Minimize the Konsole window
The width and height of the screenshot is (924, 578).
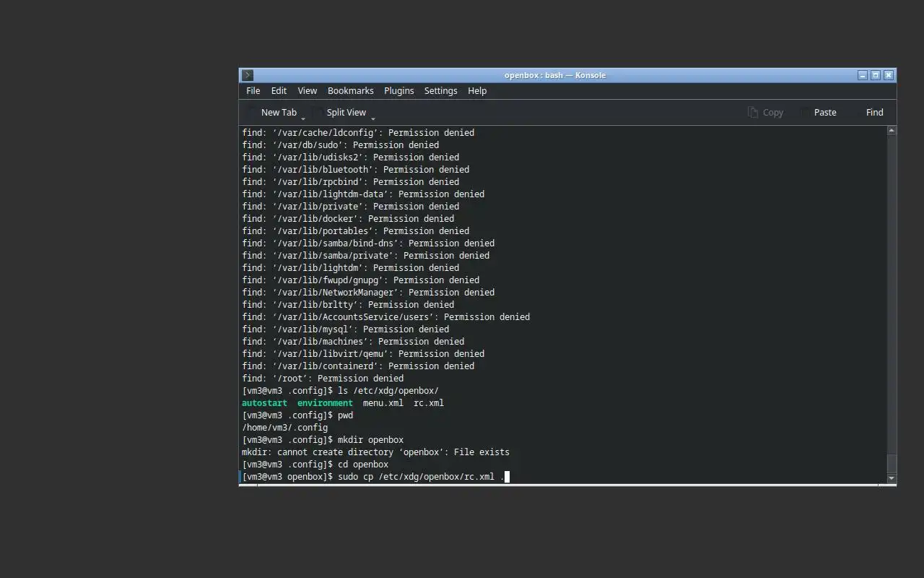pos(863,75)
